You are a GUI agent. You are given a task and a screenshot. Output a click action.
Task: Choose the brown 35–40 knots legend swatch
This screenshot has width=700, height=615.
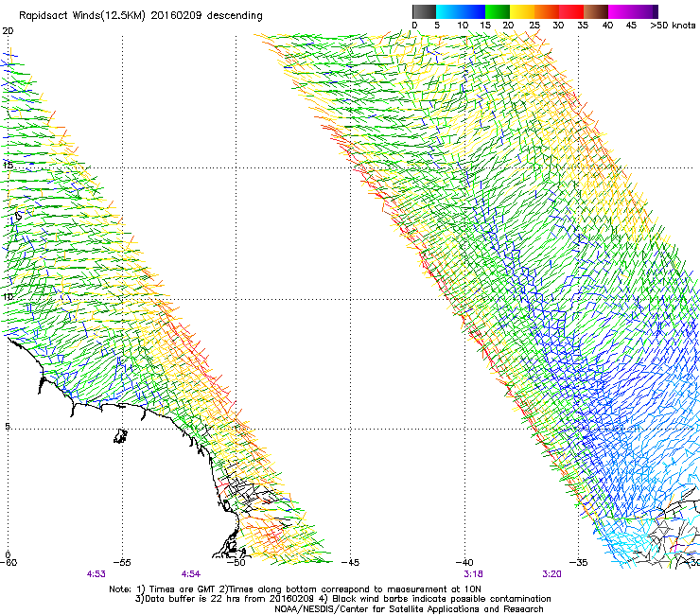click(596, 11)
